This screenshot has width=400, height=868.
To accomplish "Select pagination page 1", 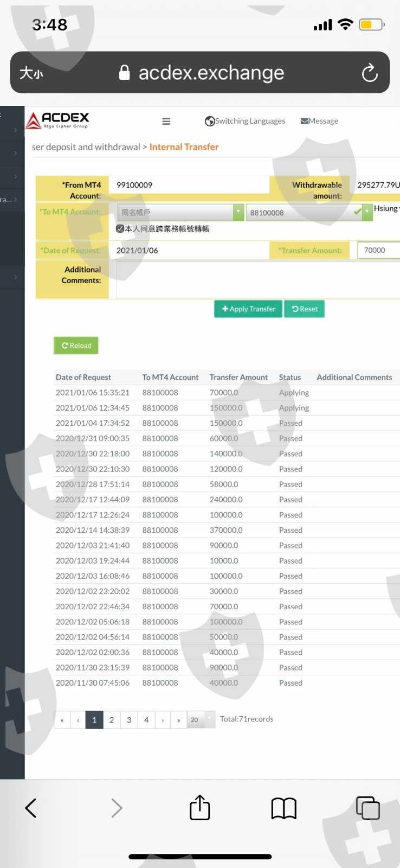I will click(x=94, y=720).
